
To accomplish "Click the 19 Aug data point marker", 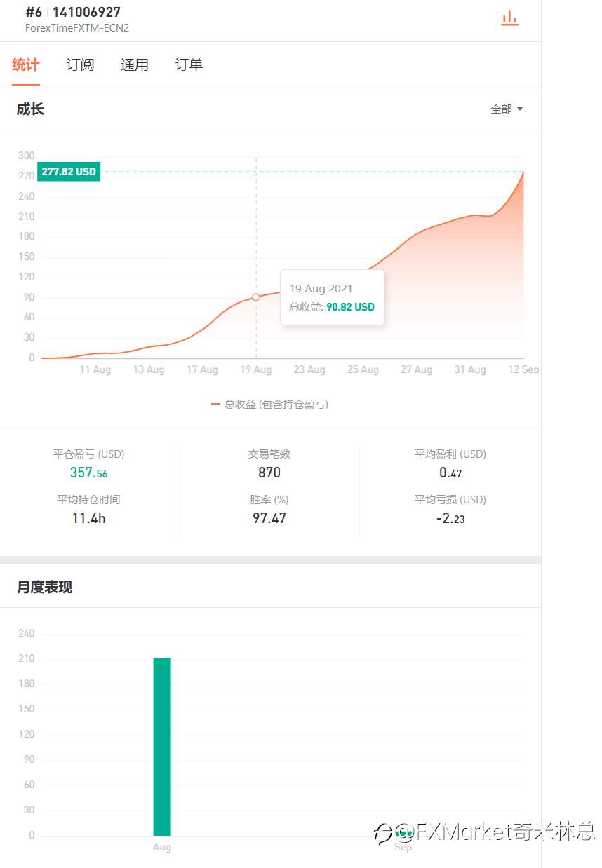I will [255, 297].
